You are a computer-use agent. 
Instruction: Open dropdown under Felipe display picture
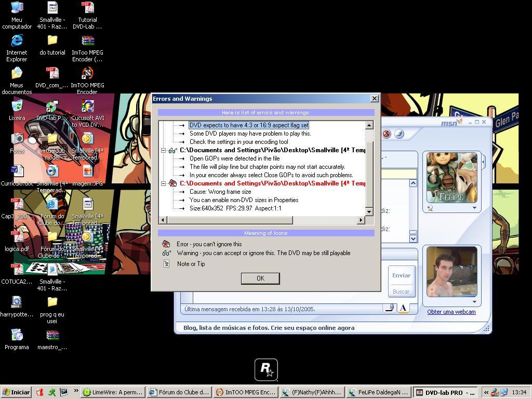pyautogui.click(x=474, y=208)
